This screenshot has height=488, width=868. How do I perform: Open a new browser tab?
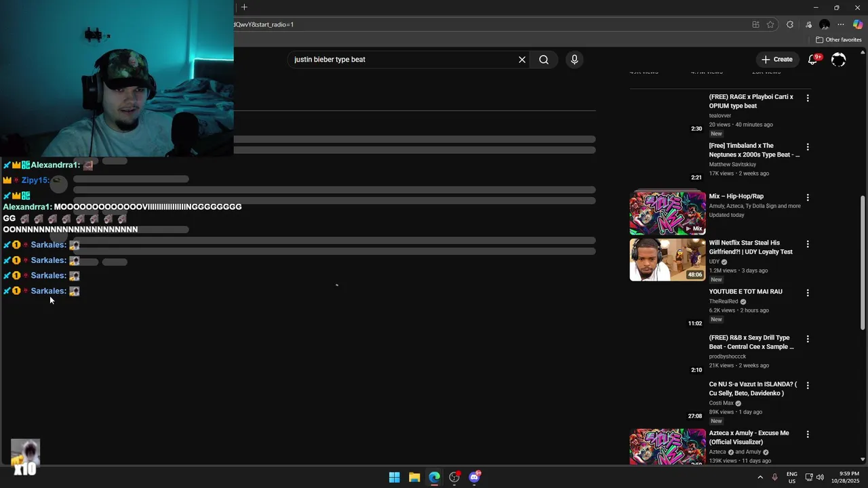click(244, 7)
